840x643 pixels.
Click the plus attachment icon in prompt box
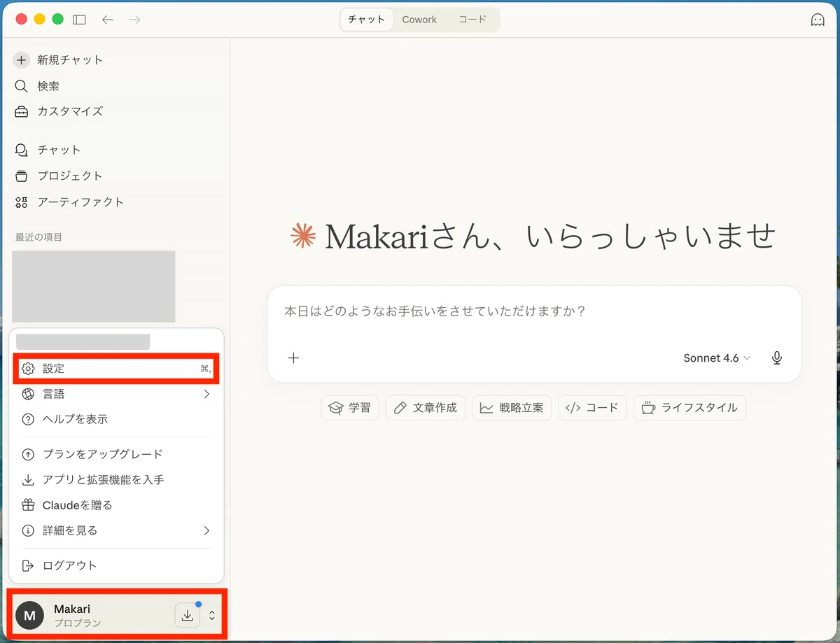(x=293, y=358)
